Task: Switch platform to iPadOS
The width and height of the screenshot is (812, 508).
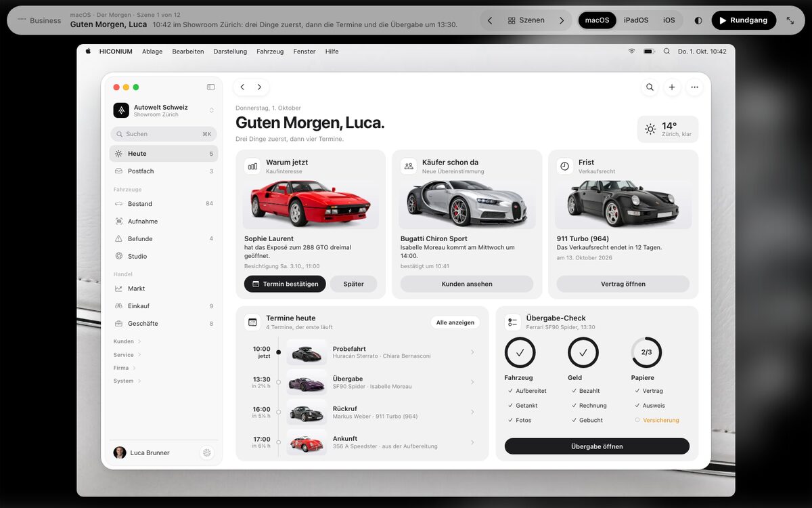Action: (x=636, y=20)
